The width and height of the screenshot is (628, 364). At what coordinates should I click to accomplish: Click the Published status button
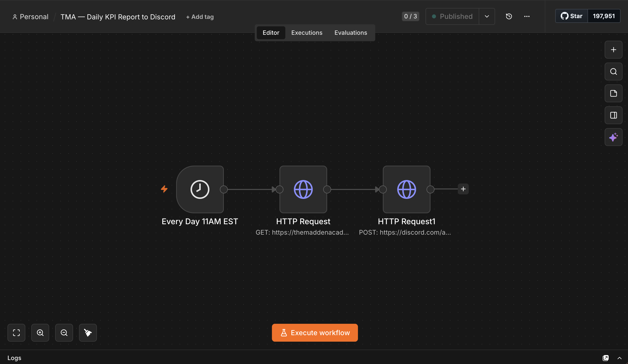click(452, 16)
